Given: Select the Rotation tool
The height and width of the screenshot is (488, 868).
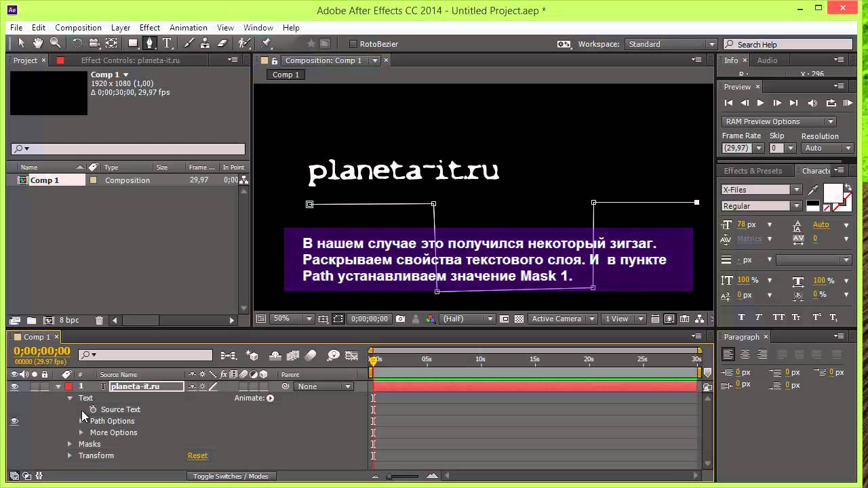Looking at the screenshot, I should [77, 43].
